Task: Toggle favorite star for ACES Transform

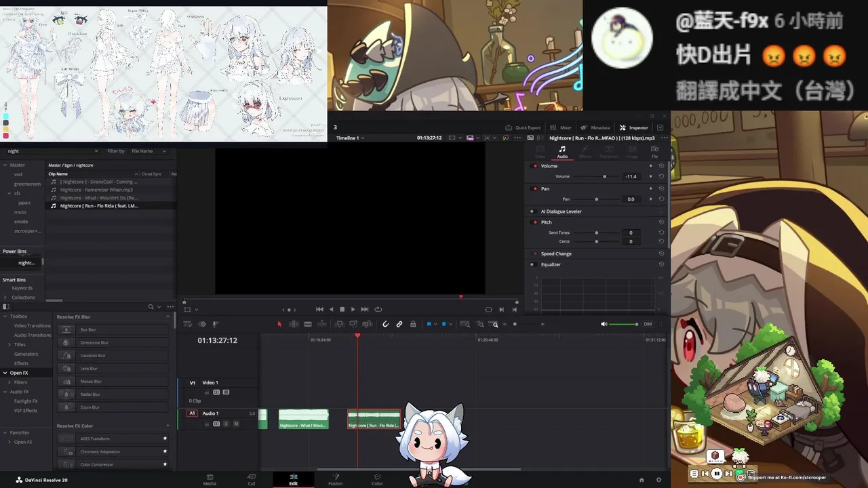Action: [x=165, y=439]
